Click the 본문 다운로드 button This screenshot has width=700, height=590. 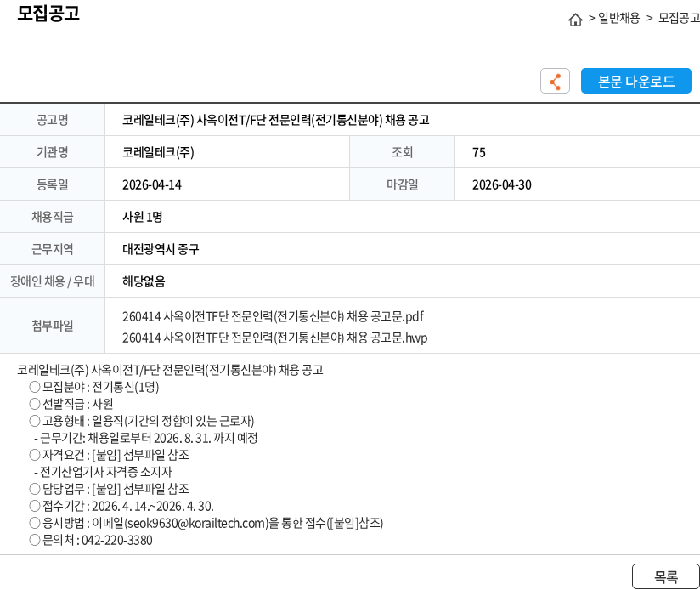(x=635, y=81)
